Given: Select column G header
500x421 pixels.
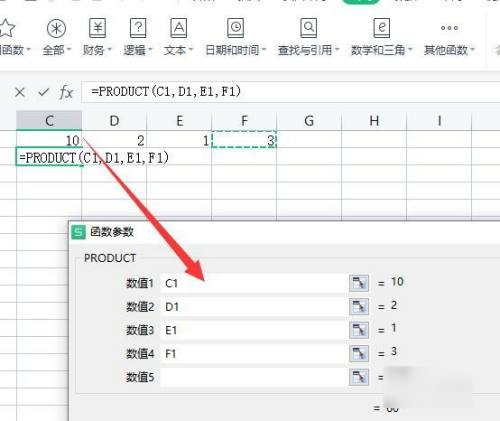Looking at the screenshot, I should [x=309, y=121].
